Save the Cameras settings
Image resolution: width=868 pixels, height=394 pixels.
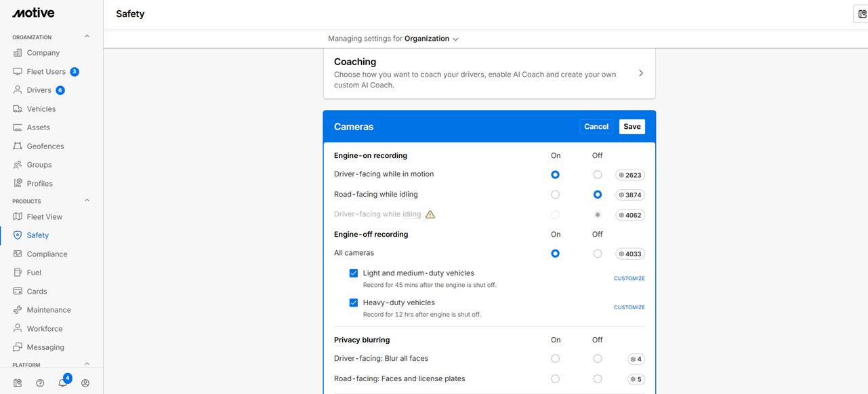coord(632,127)
